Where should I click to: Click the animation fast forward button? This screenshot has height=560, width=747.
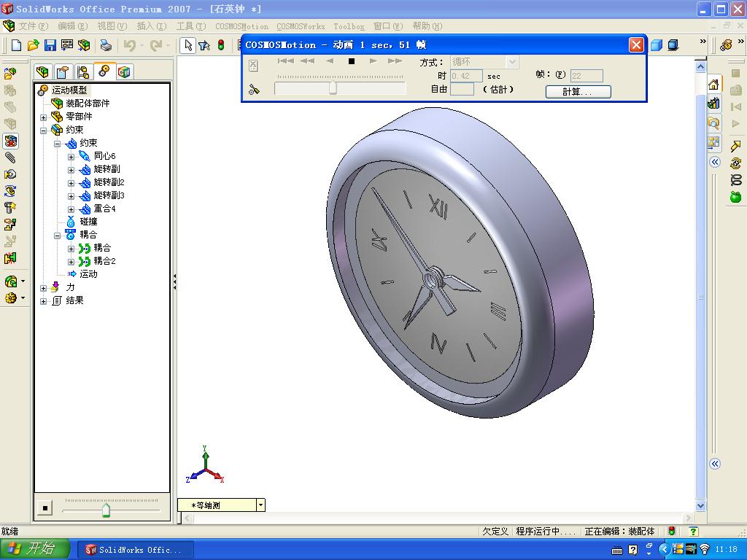[395, 61]
